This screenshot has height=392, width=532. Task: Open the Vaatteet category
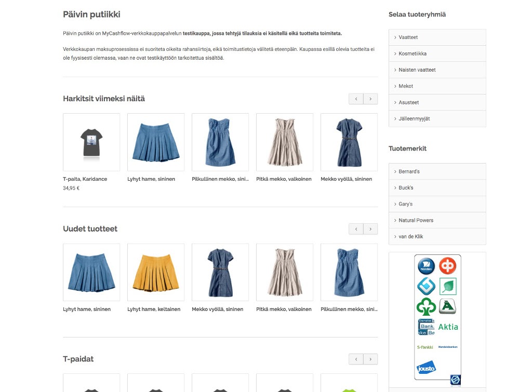437,37
